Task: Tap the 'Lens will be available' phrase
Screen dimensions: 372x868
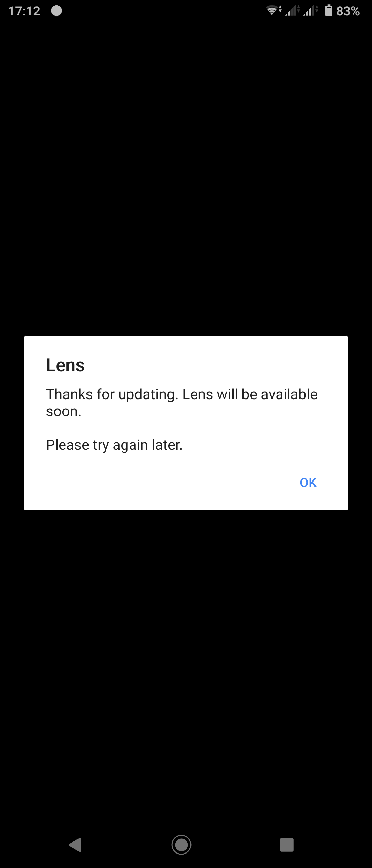Action: (x=250, y=394)
